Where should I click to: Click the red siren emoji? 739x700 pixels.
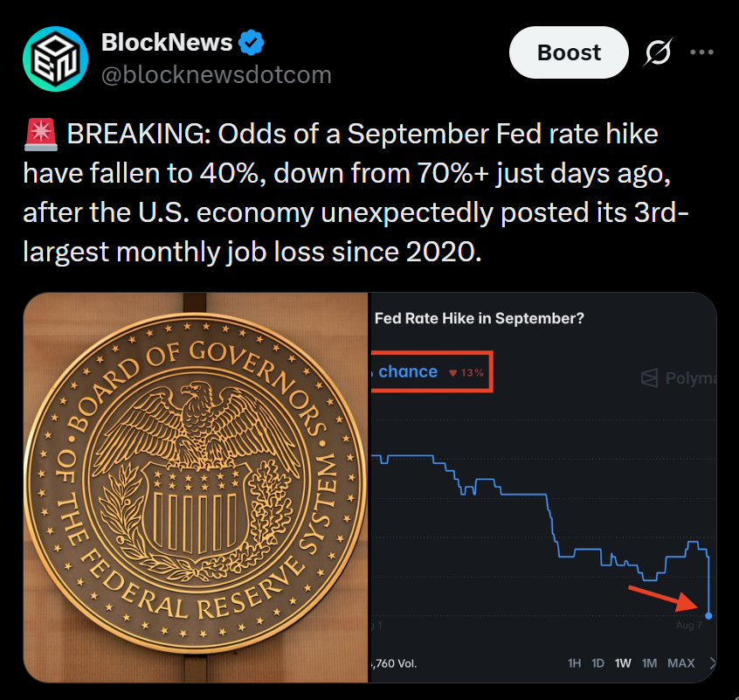click(41, 135)
